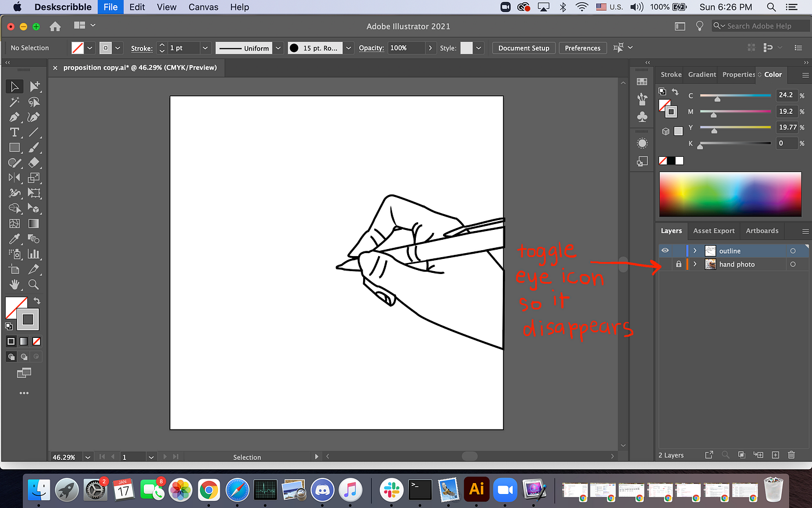Screen dimensions: 812x508
Task: Expand the outline layer contents
Action: (695, 250)
